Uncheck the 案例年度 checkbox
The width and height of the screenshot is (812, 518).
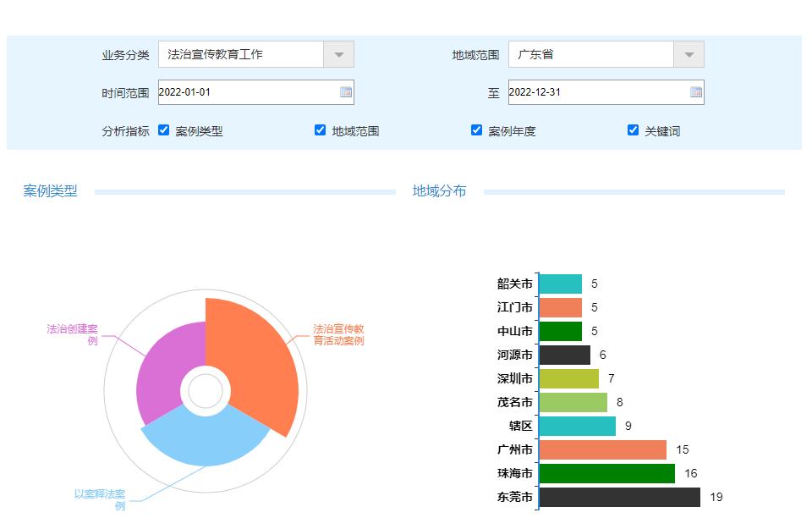(476, 130)
